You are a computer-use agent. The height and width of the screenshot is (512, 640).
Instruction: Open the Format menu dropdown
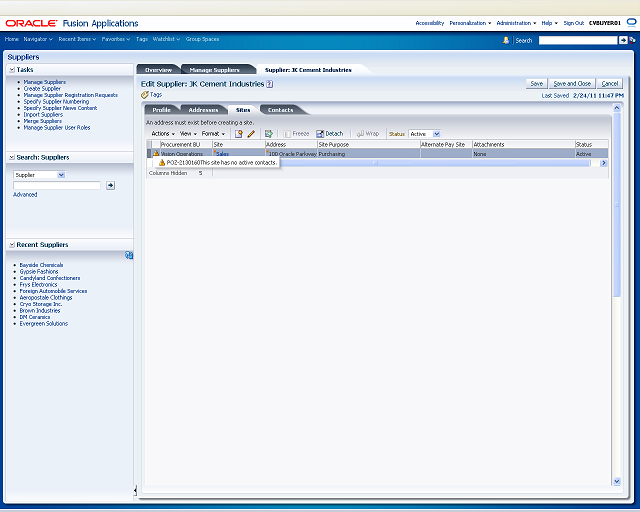[x=213, y=134]
